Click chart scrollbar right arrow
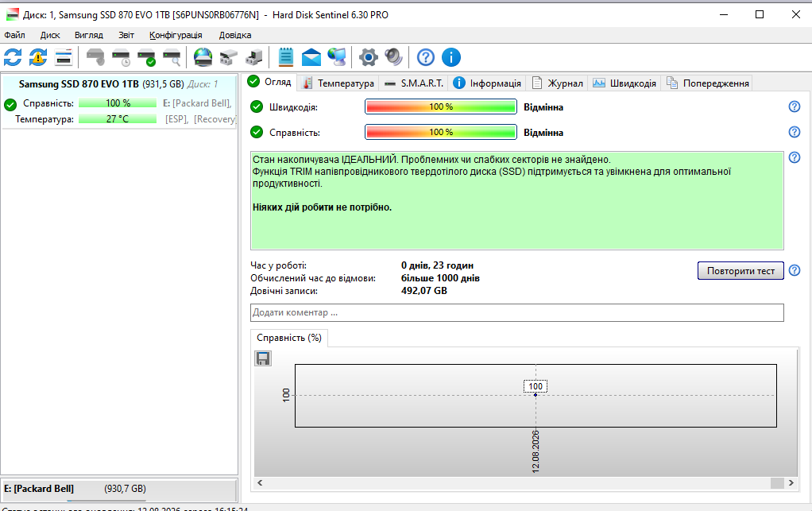The image size is (812, 511). point(791,482)
